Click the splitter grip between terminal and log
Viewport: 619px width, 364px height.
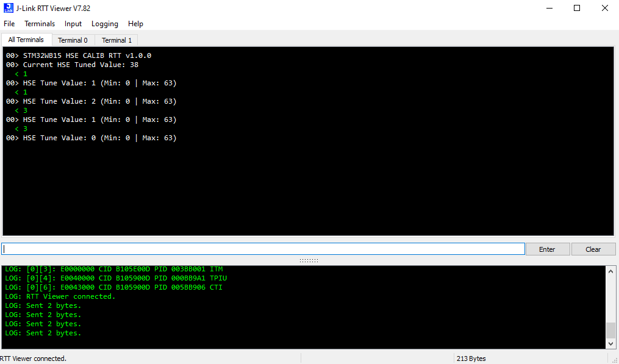[309, 260]
